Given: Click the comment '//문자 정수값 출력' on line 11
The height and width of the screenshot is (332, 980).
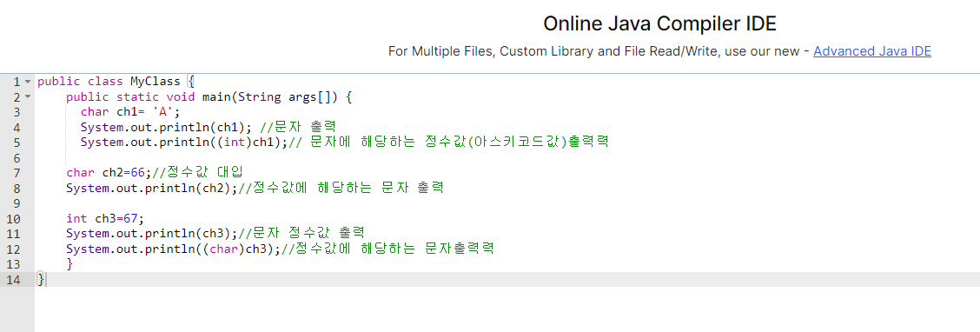Looking at the screenshot, I should [301, 234].
